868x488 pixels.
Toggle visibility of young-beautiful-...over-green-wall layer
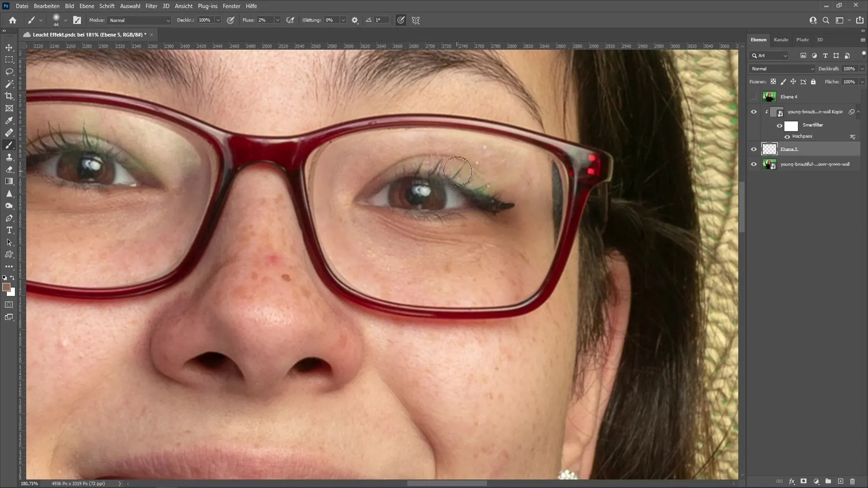click(754, 164)
